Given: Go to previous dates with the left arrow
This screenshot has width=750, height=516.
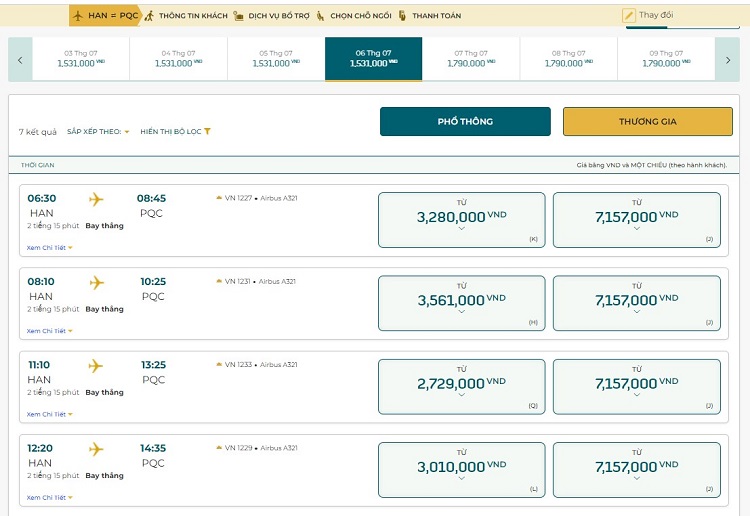Looking at the screenshot, I should tap(20, 60).
